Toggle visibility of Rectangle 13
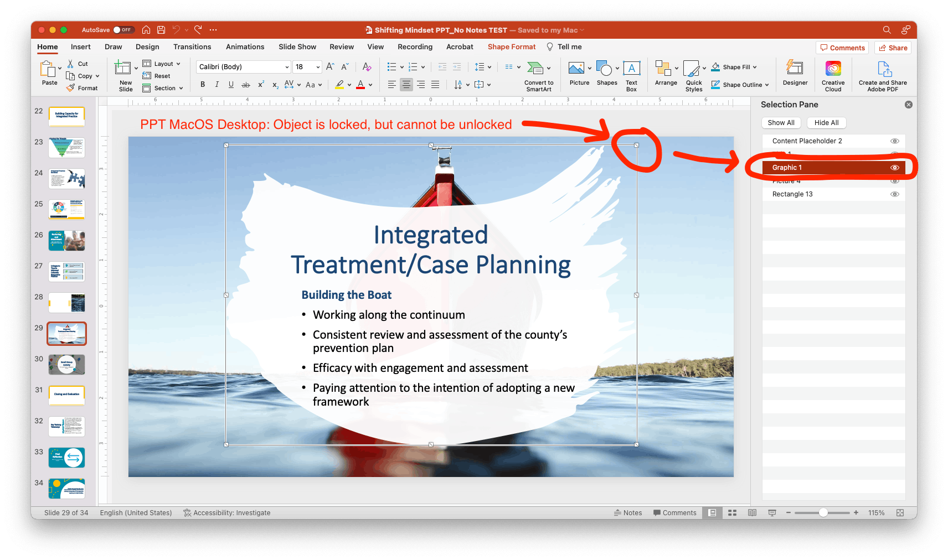Screen dimensions: 948x560 pyautogui.click(x=894, y=194)
